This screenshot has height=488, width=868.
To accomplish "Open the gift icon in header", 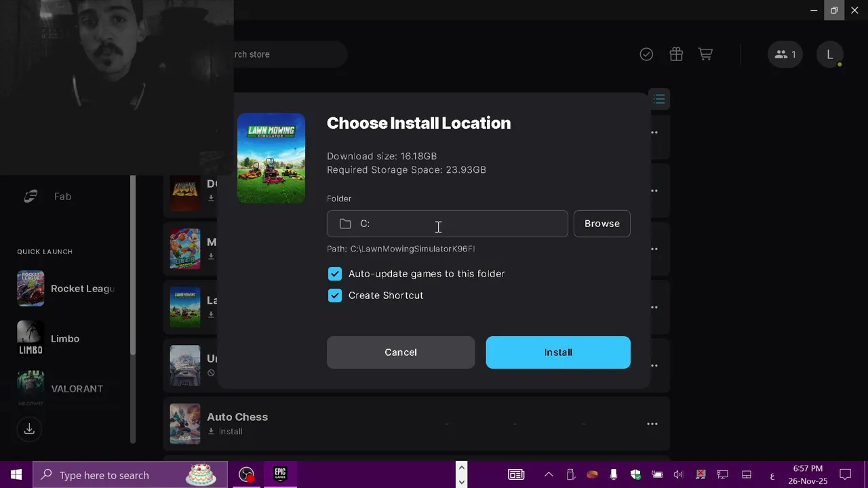I will [676, 54].
